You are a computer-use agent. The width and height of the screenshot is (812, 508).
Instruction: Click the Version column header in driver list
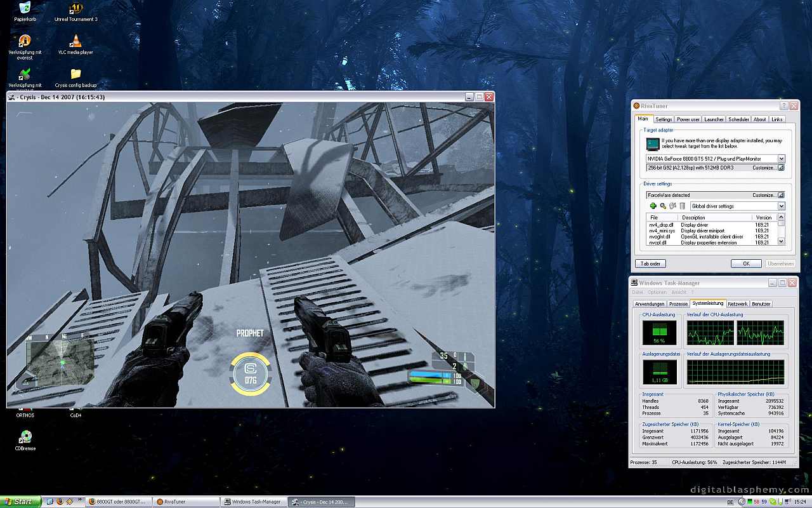click(x=765, y=217)
